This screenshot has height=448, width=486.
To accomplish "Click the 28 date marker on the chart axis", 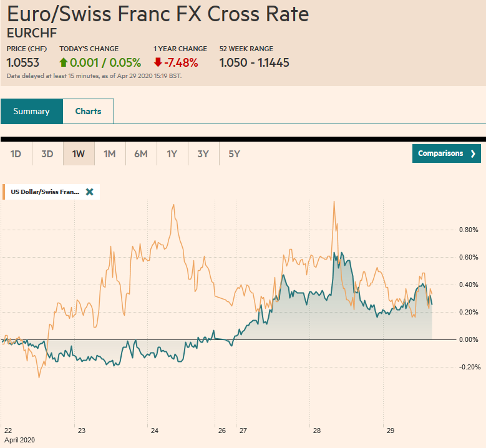I will click(x=317, y=431).
